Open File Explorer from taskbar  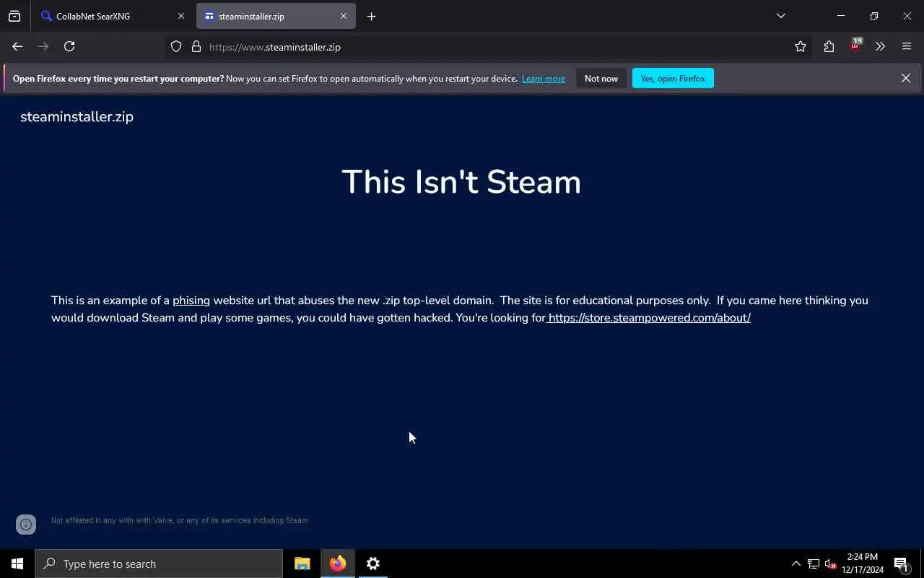tap(302, 564)
